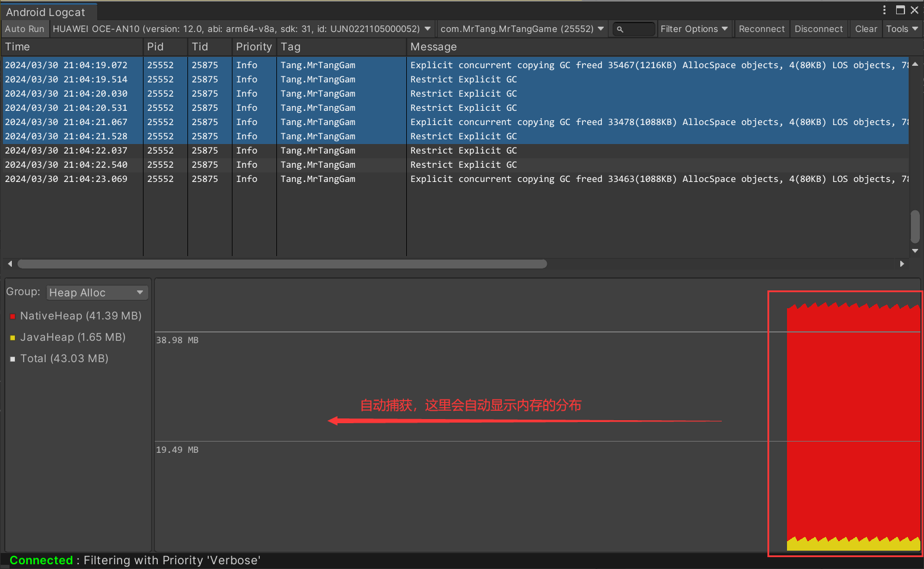Viewport: 924px width, 569px height.
Task: Click the Reconnect button
Action: 761,29
